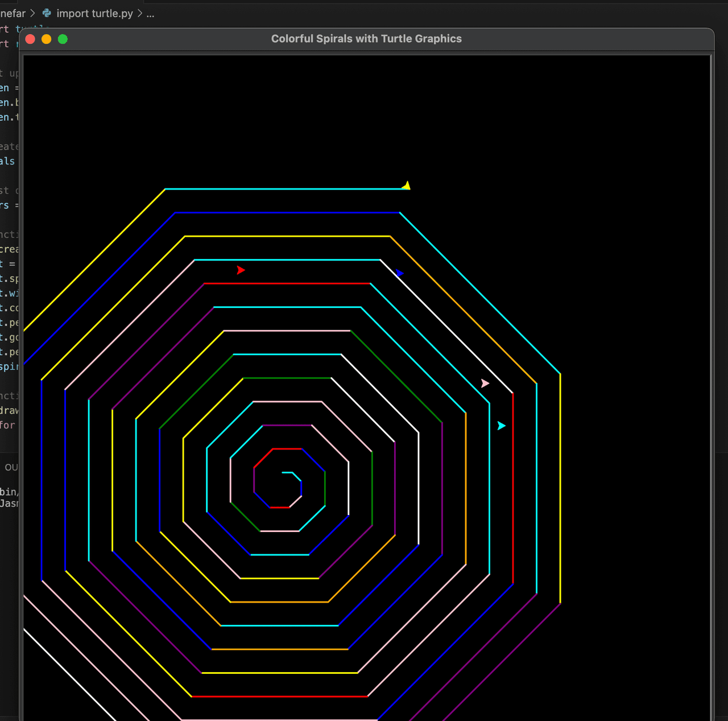Click the yellow turtle arrow cursor
This screenshot has height=721, width=728.
(x=406, y=186)
